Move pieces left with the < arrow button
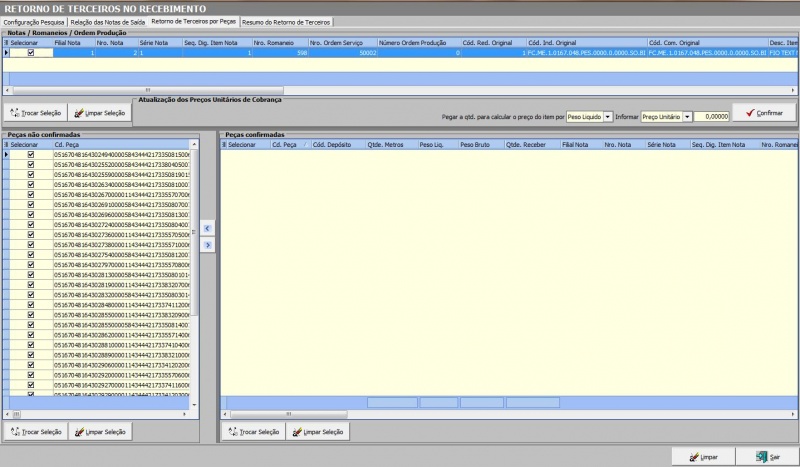This screenshot has width=800, height=467. point(208,229)
